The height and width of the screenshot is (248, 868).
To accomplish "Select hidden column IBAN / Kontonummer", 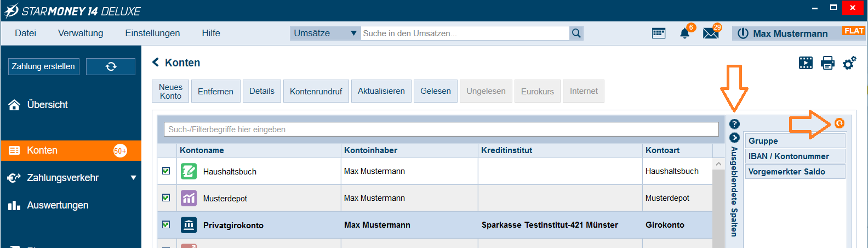I will point(795,156).
